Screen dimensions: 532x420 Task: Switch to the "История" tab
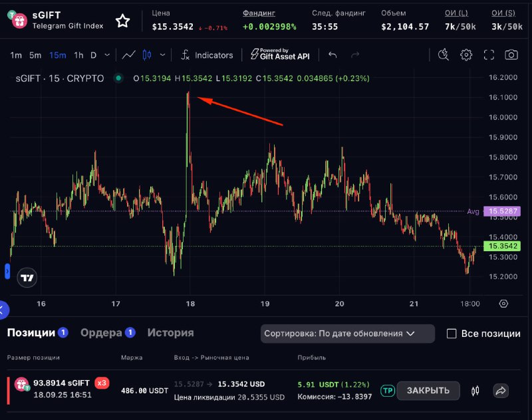click(x=170, y=333)
